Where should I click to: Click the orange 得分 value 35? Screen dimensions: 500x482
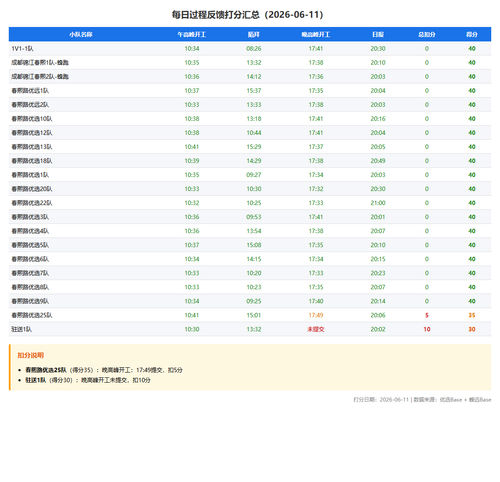(472, 315)
